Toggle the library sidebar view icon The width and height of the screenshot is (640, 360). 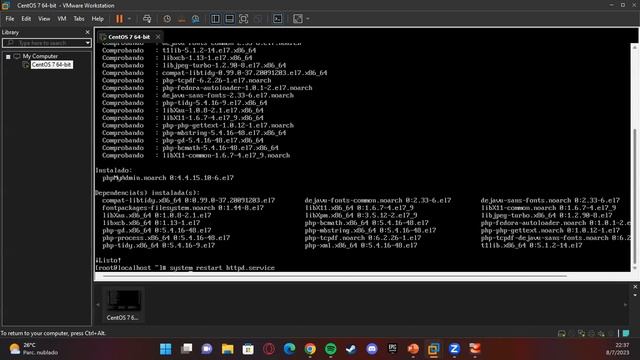coord(216,19)
